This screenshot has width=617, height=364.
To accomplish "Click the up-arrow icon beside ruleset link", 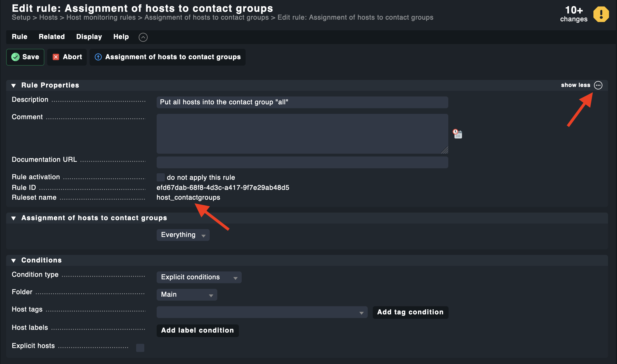I will [98, 57].
